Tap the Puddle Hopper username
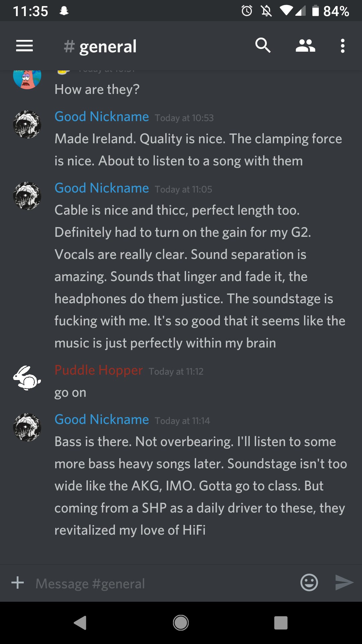The image size is (362, 644). point(99,370)
